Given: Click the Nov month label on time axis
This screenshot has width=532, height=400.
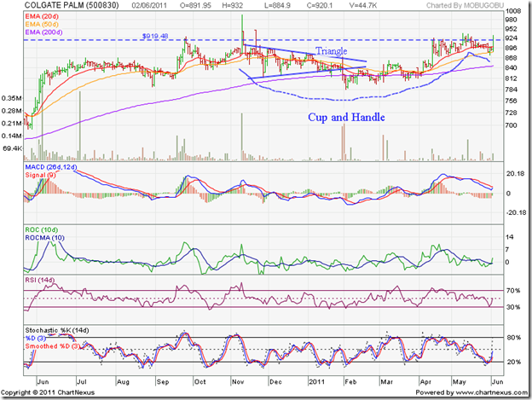Looking at the screenshot, I should [x=238, y=382].
